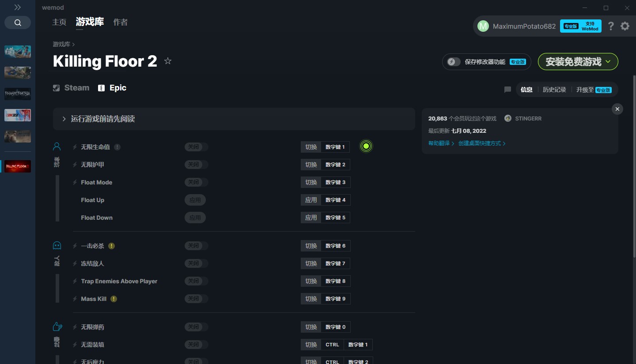Click 切换 hotkey button for 无限护甲
The image size is (636, 364).
click(x=311, y=165)
